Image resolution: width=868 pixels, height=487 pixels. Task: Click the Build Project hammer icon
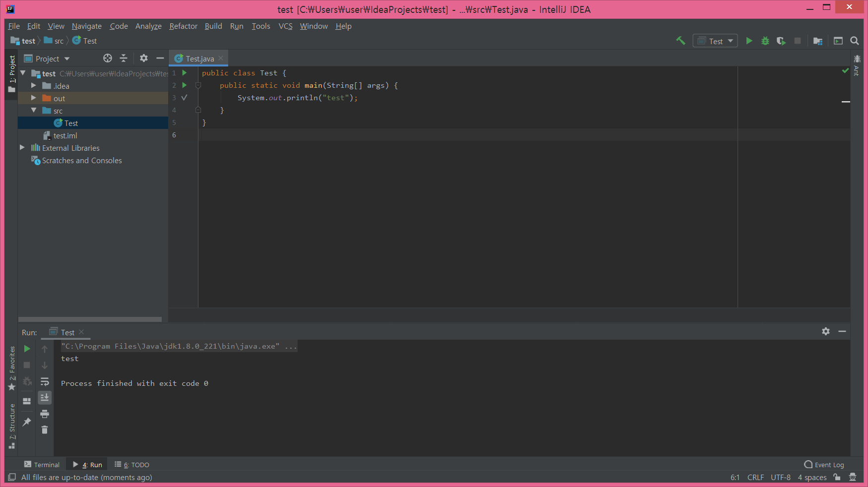681,41
